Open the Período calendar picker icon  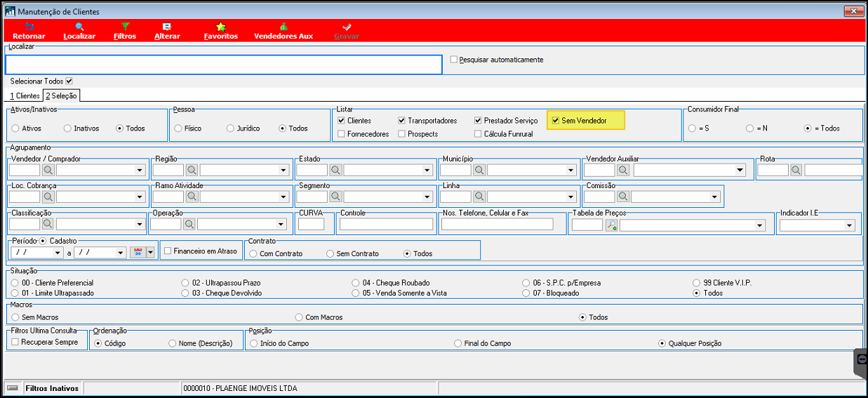click(138, 253)
